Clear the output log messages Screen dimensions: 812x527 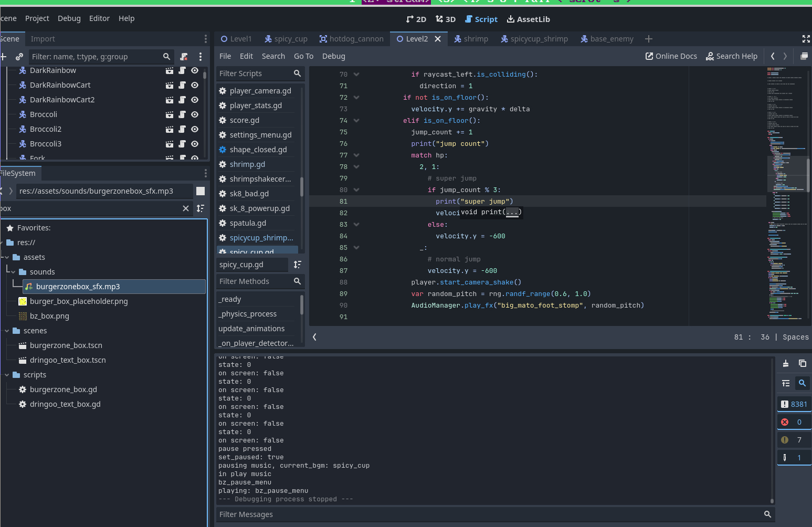coord(785,363)
